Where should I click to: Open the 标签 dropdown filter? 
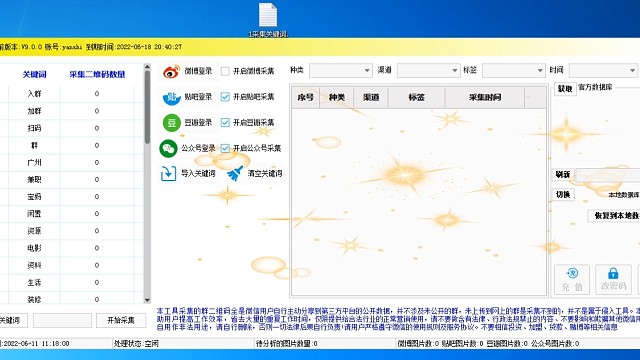click(514, 70)
